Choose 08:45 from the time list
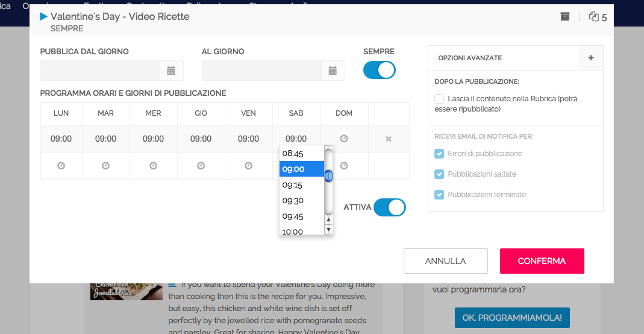The image size is (644, 334). tap(293, 154)
